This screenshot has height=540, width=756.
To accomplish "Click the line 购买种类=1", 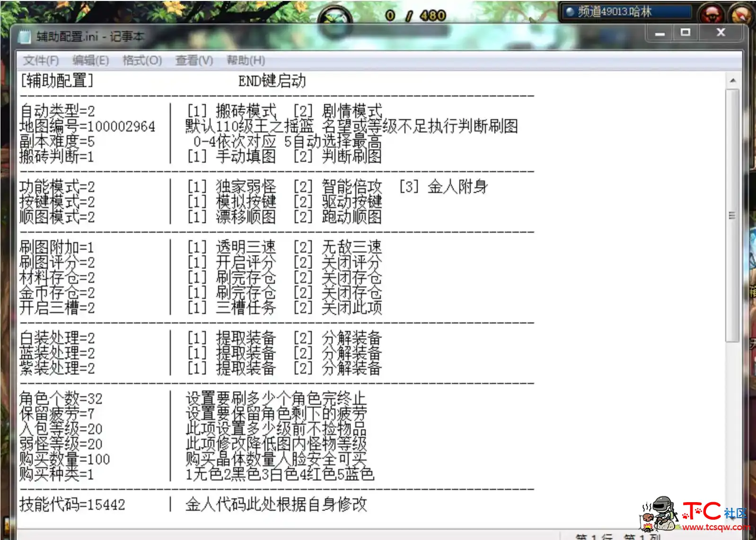I will [x=57, y=474].
